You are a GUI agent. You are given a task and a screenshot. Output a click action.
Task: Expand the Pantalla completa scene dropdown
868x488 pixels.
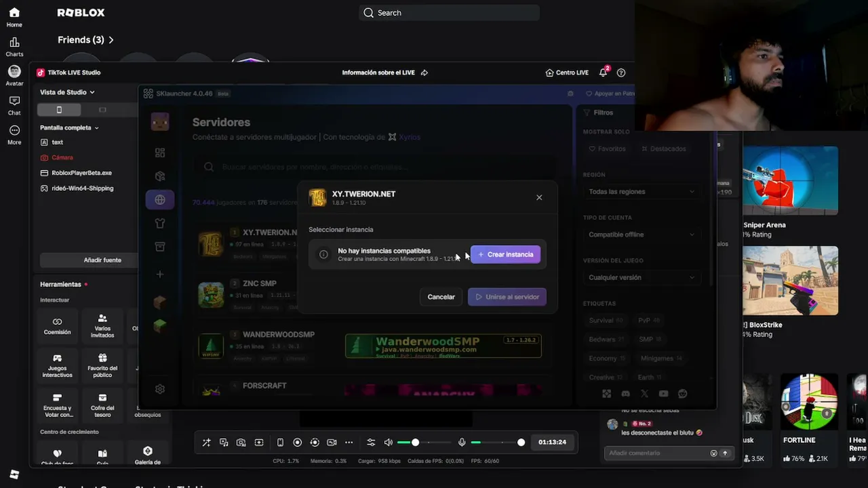tap(69, 127)
